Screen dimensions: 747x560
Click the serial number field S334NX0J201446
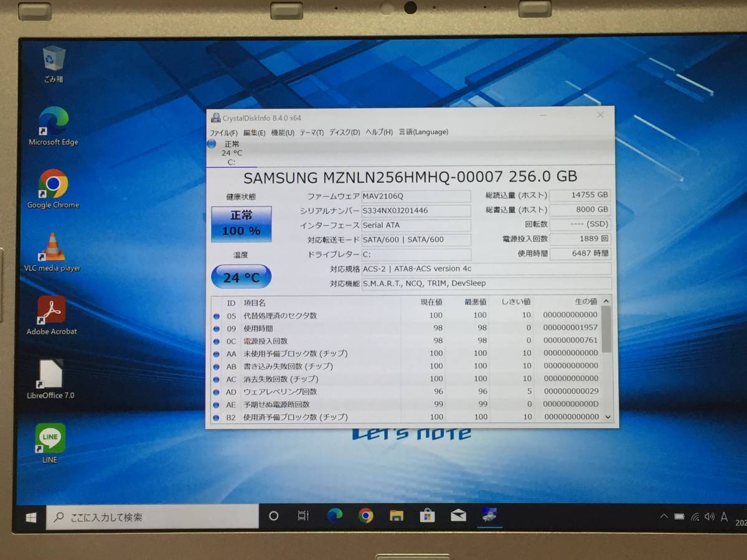(x=416, y=210)
